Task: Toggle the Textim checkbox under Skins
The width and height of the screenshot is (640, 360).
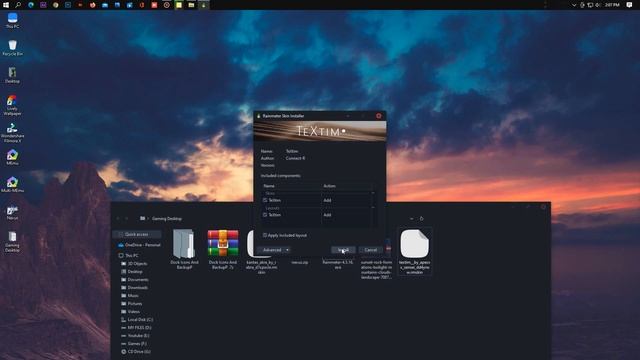Action: pos(265,200)
